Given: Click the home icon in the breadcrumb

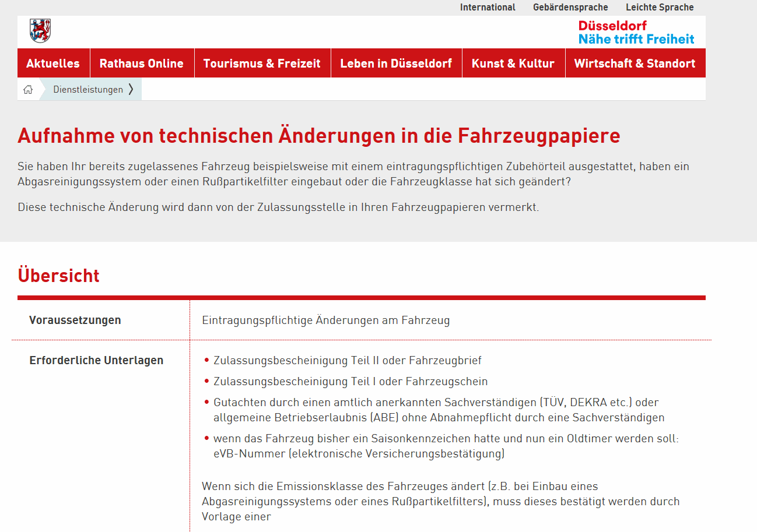Looking at the screenshot, I should tap(28, 90).
